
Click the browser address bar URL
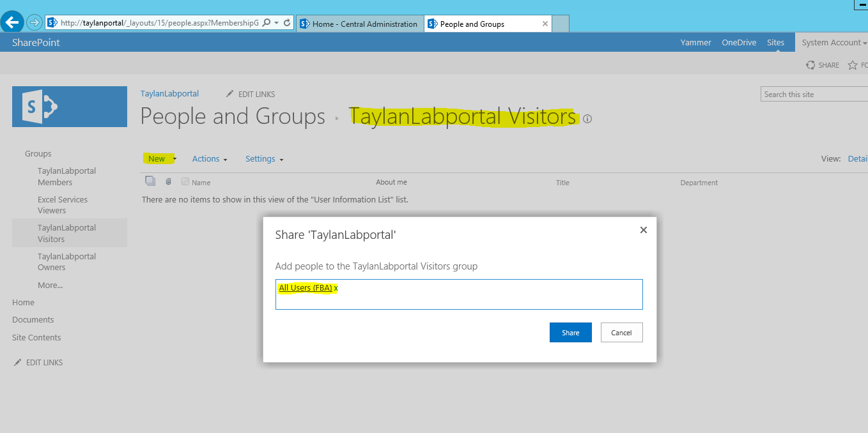click(x=159, y=23)
